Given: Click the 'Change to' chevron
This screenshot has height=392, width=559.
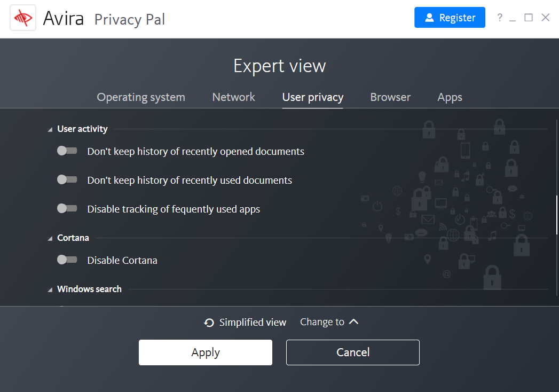Looking at the screenshot, I should tap(354, 322).
